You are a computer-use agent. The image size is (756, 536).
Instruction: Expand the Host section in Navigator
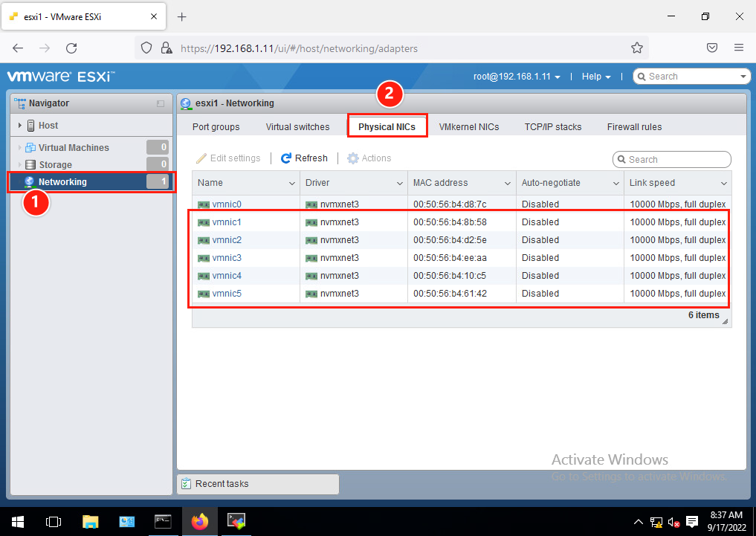pyautogui.click(x=20, y=125)
